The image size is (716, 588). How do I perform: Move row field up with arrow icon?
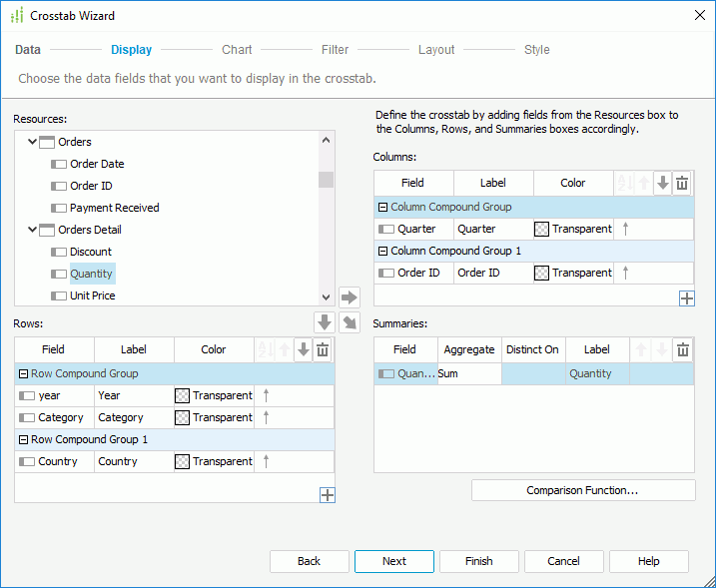285,349
